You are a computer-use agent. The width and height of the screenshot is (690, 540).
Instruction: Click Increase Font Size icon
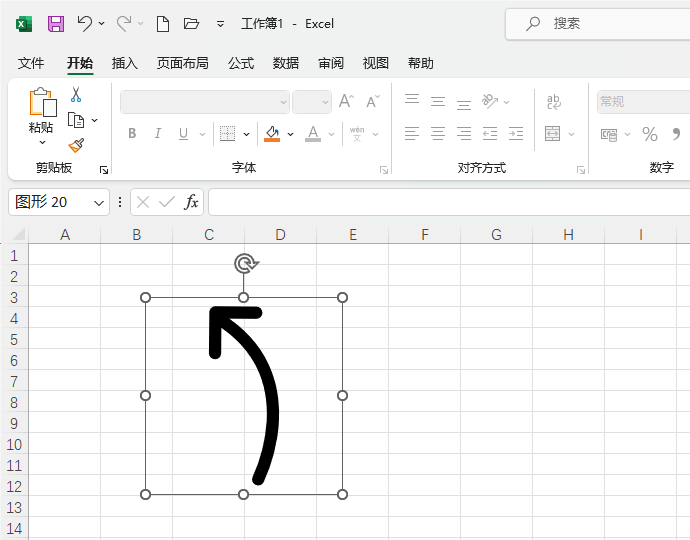click(x=346, y=101)
